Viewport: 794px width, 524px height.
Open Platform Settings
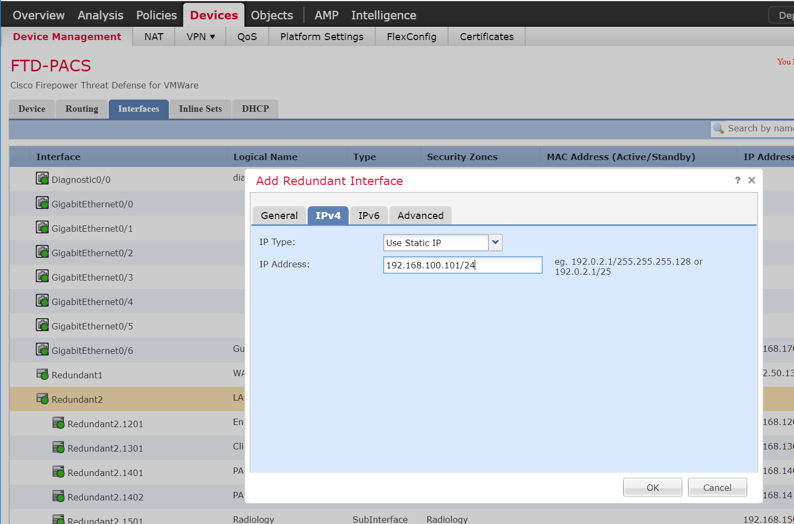322,36
